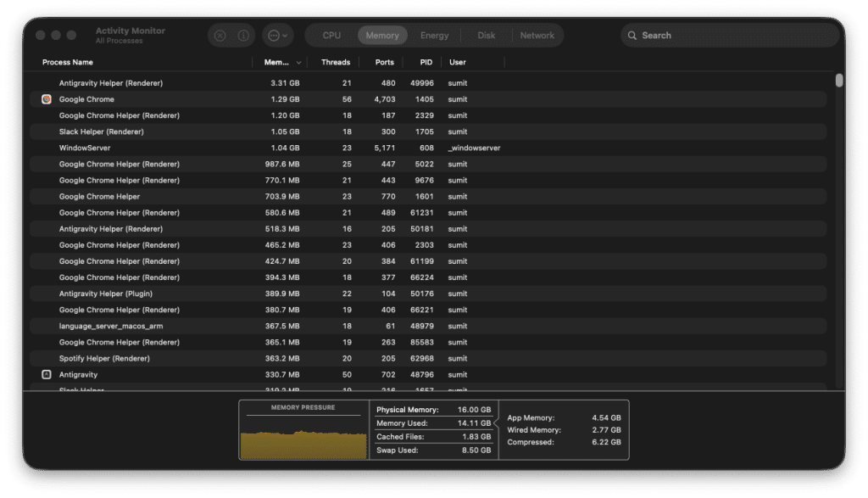The height and width of the screenshot is (498, 868).
Task: Select Chrome Helper (Renderer) using 987.6 MB
Action: tap(428, 164)
